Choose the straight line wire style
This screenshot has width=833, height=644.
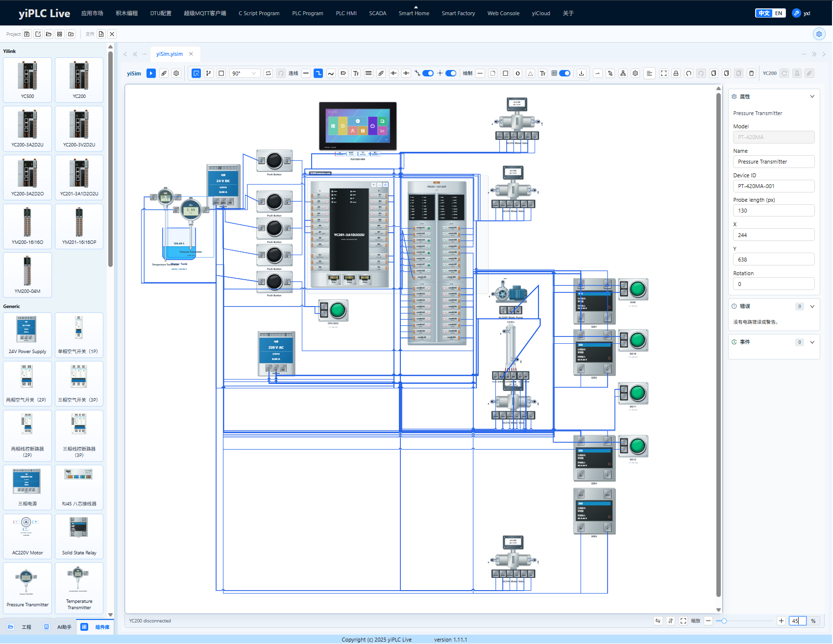pyautogui.click(x=306, y=73)
